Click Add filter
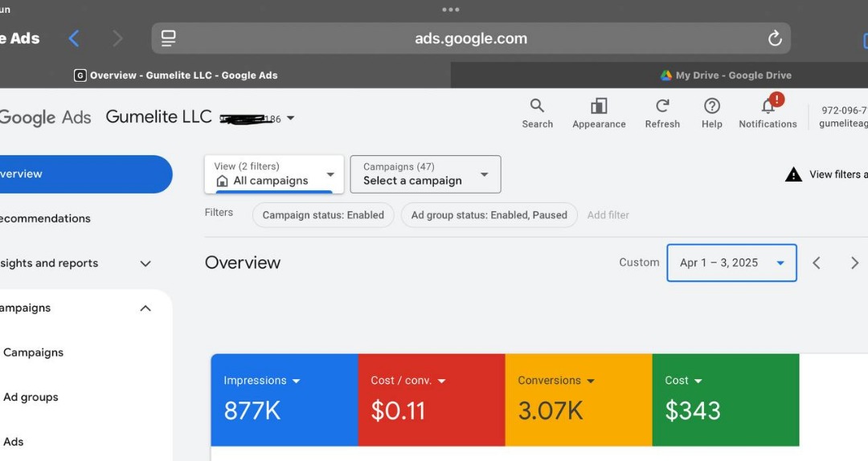Screen dimensions: 868x461 click(x=608, y=215)
